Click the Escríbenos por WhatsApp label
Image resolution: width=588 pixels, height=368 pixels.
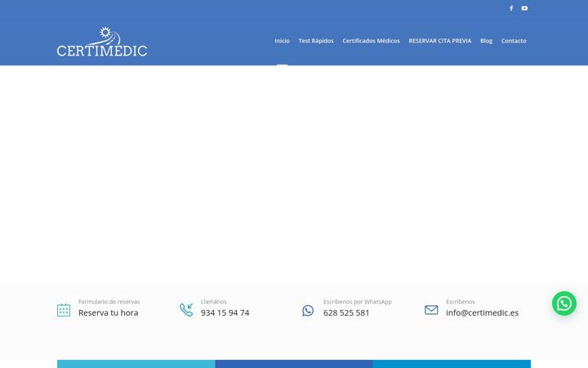pyautogui.click(x=358, y=302)
